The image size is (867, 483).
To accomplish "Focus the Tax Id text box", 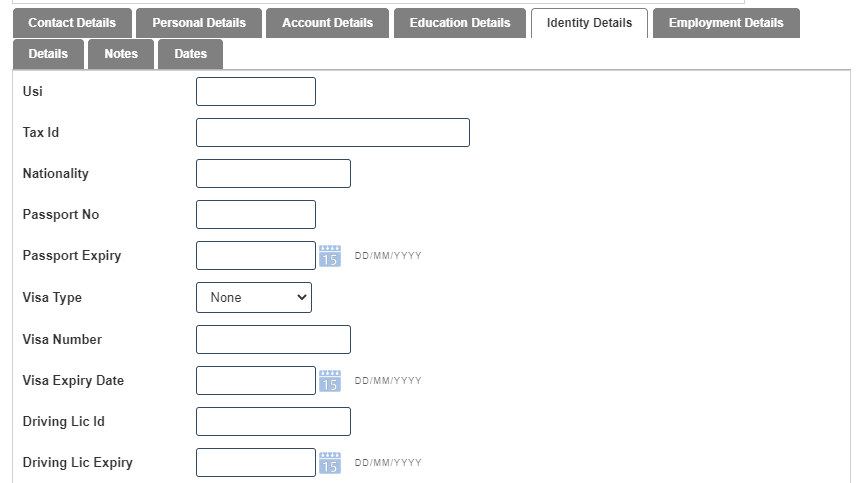I will [333, 132].
